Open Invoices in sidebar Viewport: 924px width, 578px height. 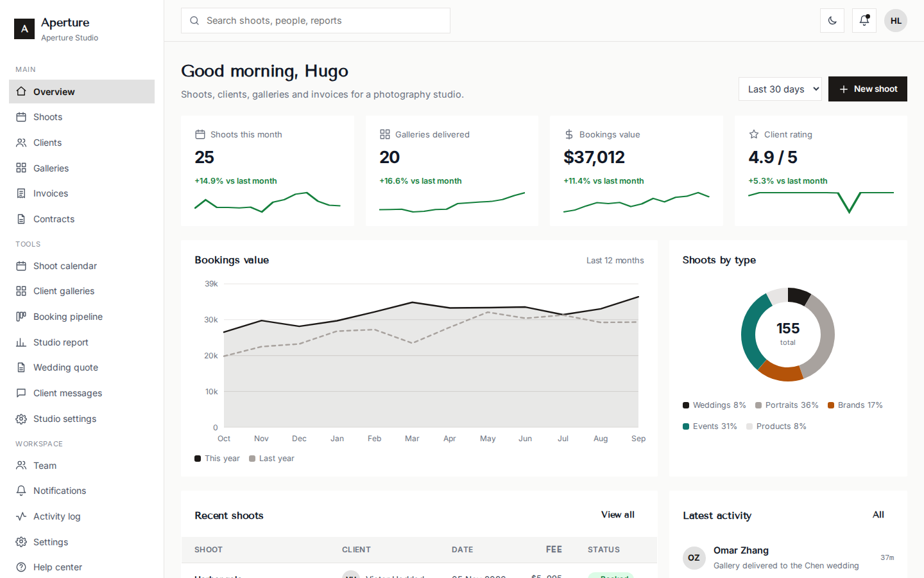[81, 193]
